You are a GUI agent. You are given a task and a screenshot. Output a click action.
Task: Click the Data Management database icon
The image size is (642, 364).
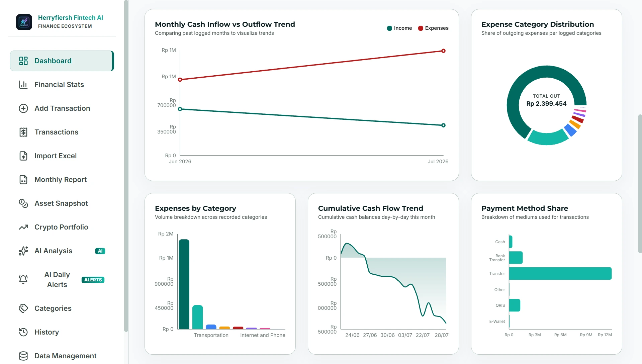click(23, 356)
